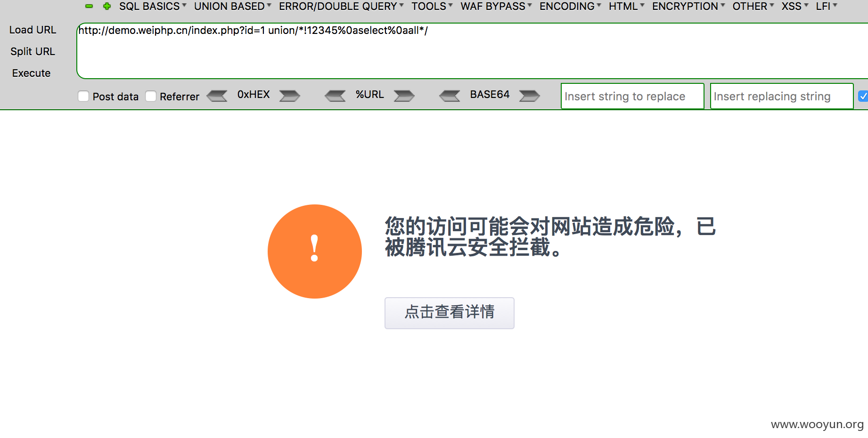
Task: Click Split URL
Action: click(33, 51)
